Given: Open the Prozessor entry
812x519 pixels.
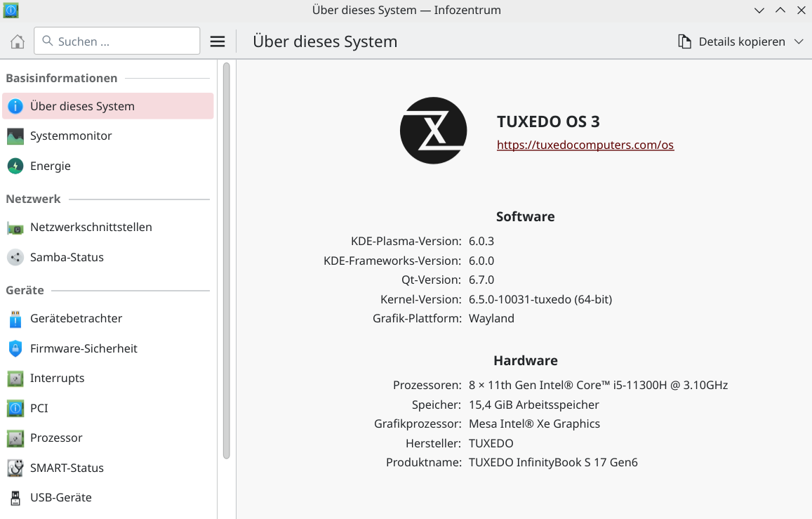Looking at the screenshot, I should 107,438.
